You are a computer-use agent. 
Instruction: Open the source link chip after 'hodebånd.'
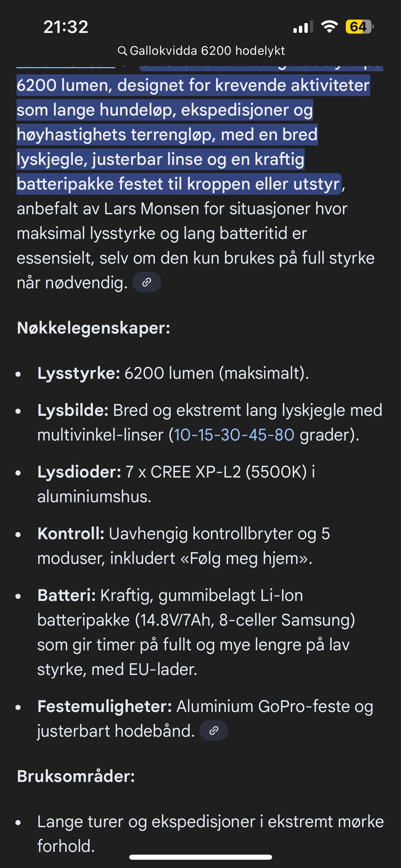214,731
